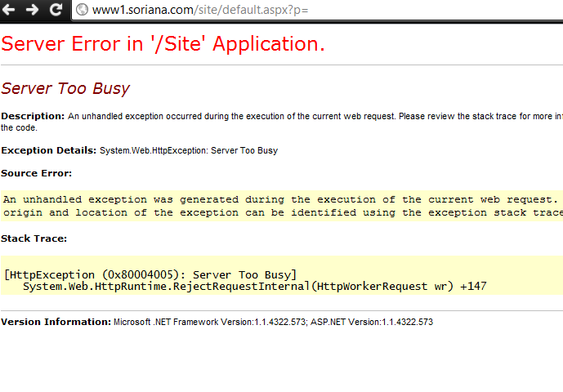The image size is (563, 392).
Task: Select the bold 'Source Error:' label
Action: point(36,173)
